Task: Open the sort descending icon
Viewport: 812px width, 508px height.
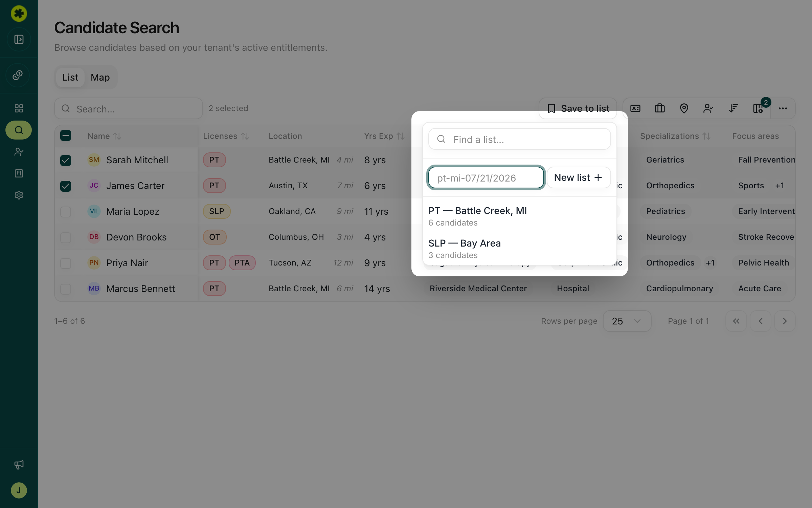Action: [x=734, y=108]
